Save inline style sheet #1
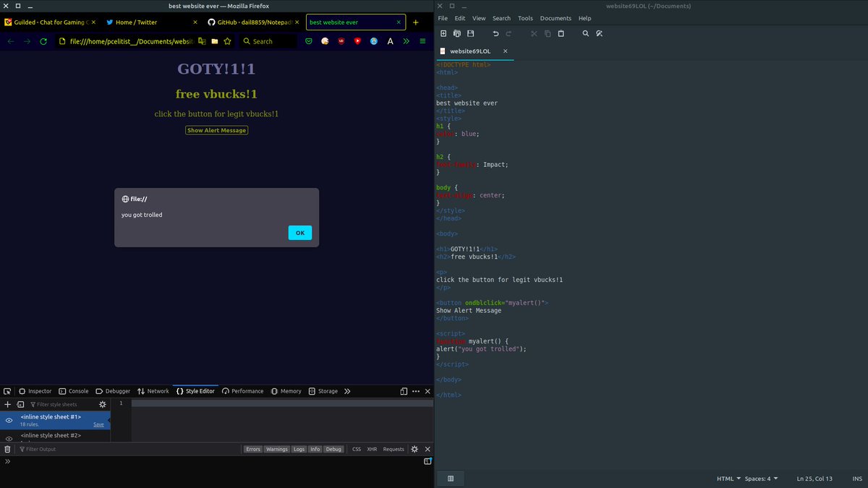The image size is (868, 488). [x=99, y=424]
